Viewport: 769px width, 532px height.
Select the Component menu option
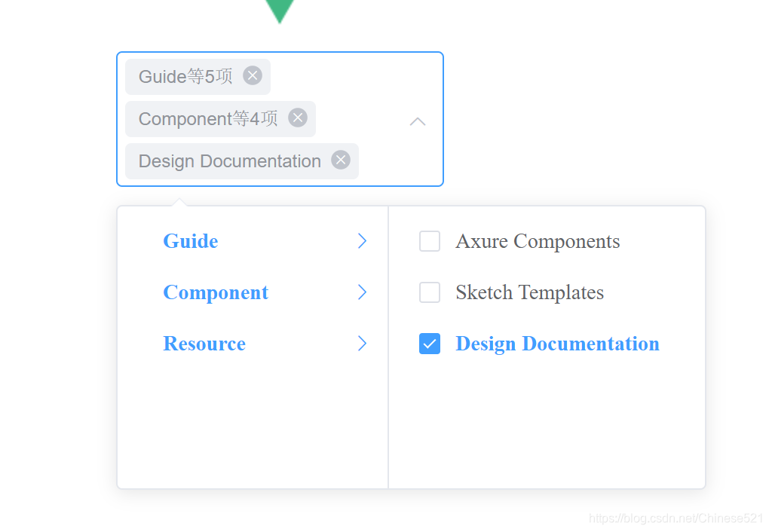tap(253, 292)
